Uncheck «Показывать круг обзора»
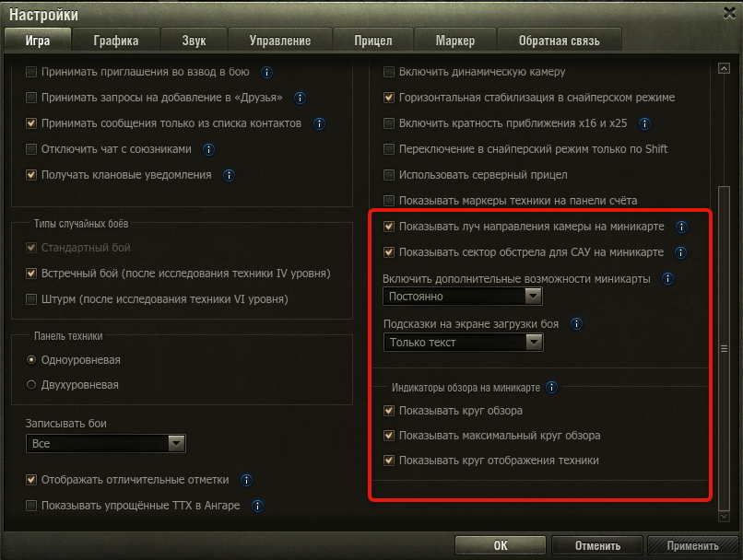 click(389, 411)
